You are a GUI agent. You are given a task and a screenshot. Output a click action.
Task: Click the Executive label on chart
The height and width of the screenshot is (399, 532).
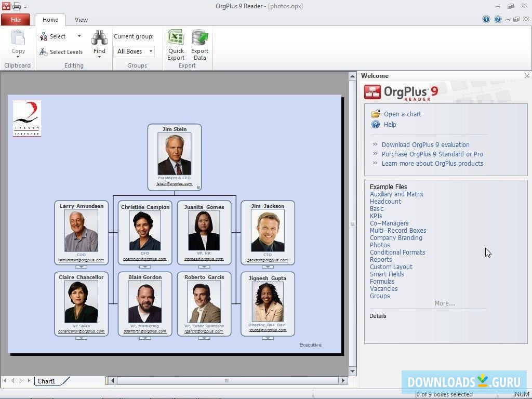pyautogui.click(x=310, y=345)
